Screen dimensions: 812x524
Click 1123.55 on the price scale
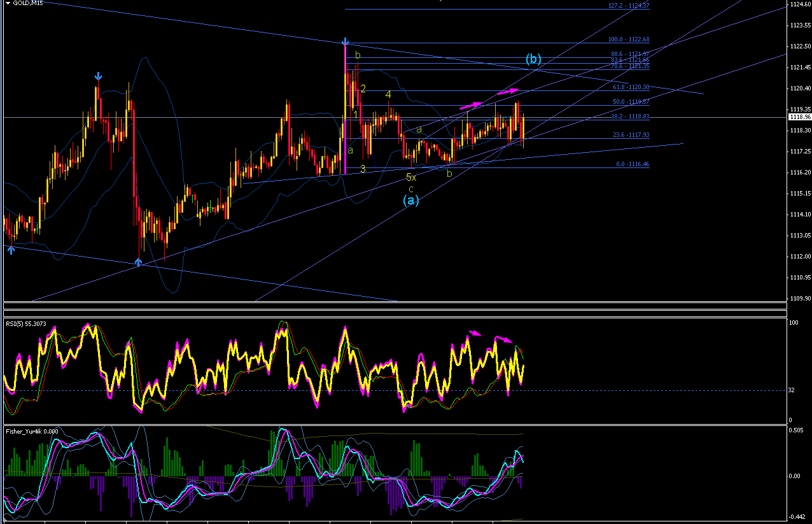[799, 25]
